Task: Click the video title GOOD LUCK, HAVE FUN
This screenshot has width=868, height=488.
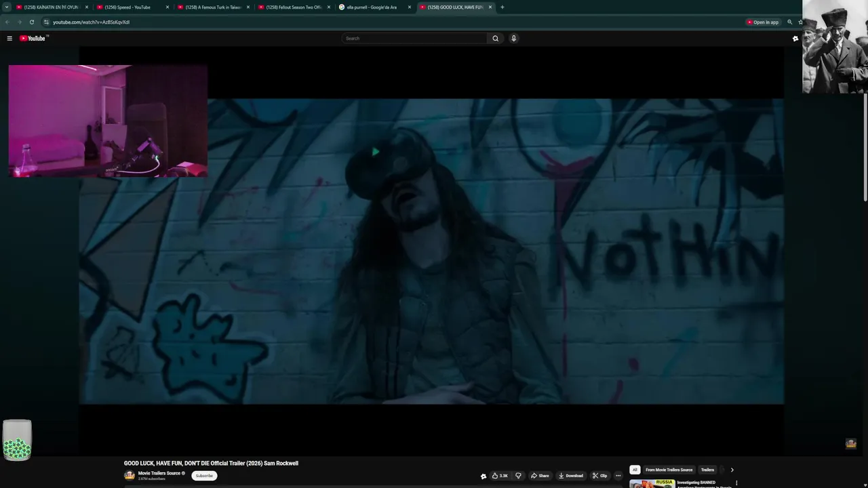Action: [x=211, y=464]
